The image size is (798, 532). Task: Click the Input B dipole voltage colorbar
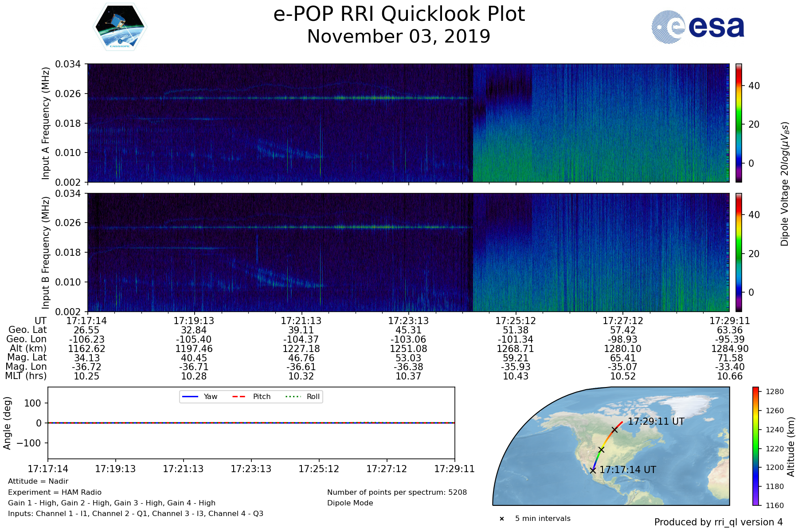(x=739, y=252)
